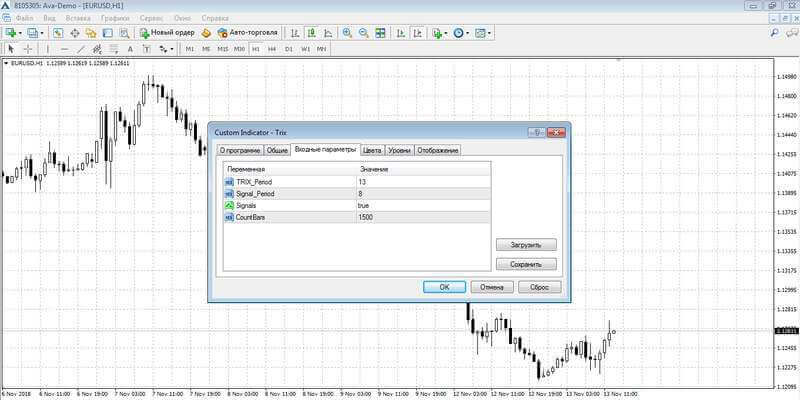Switch chart to bar chart
The height and width of the screenshot is (400, 800).
coord(295,33)
